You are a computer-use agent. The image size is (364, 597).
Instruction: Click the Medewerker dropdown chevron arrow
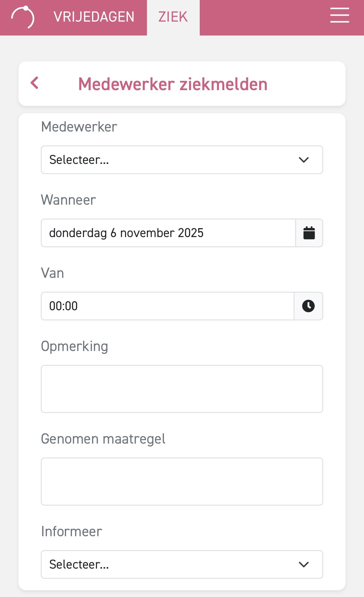(304, 160)
